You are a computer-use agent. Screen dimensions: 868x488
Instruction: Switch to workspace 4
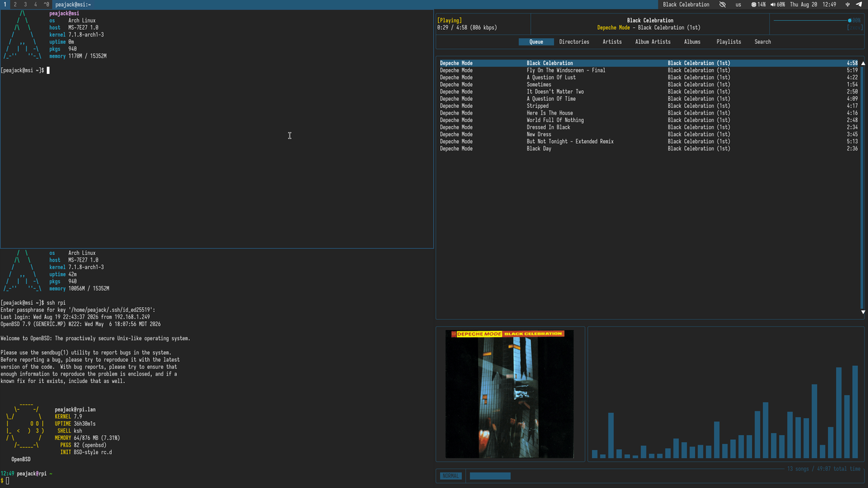point(36,5)
